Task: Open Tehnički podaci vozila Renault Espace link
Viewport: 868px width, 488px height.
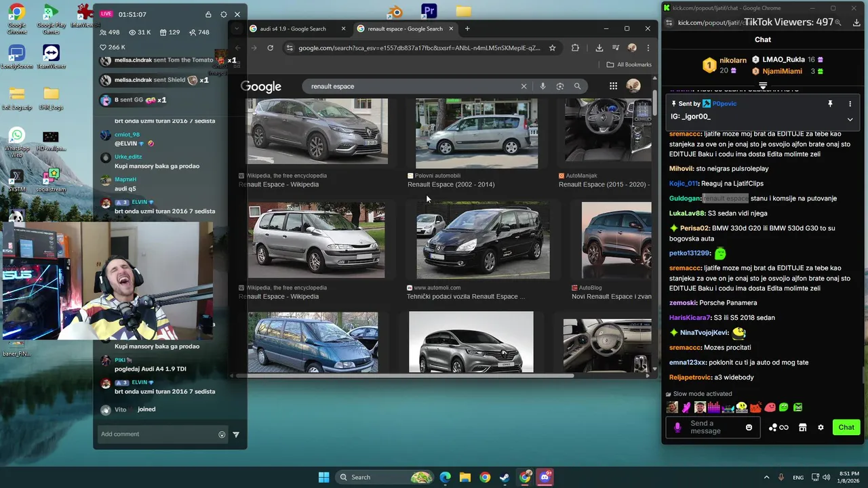Action: (x=466, y=297)
